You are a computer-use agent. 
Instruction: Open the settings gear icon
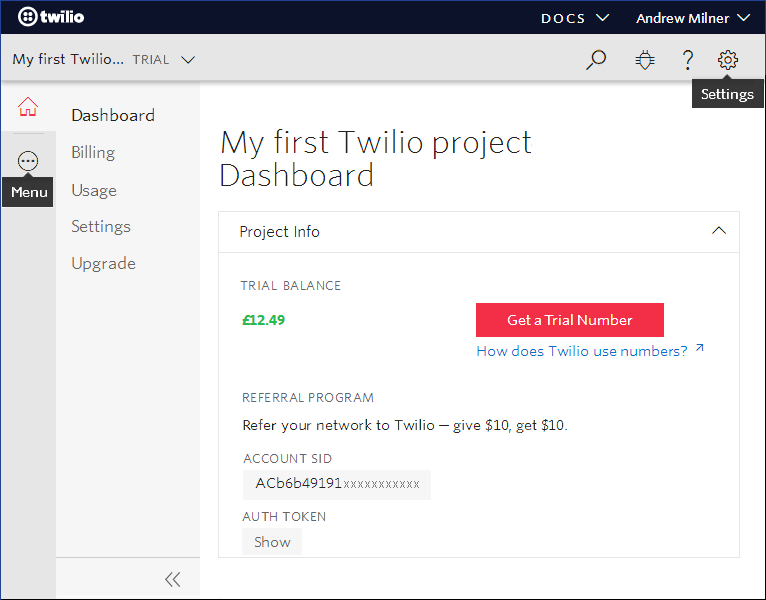tap(727, 60)
